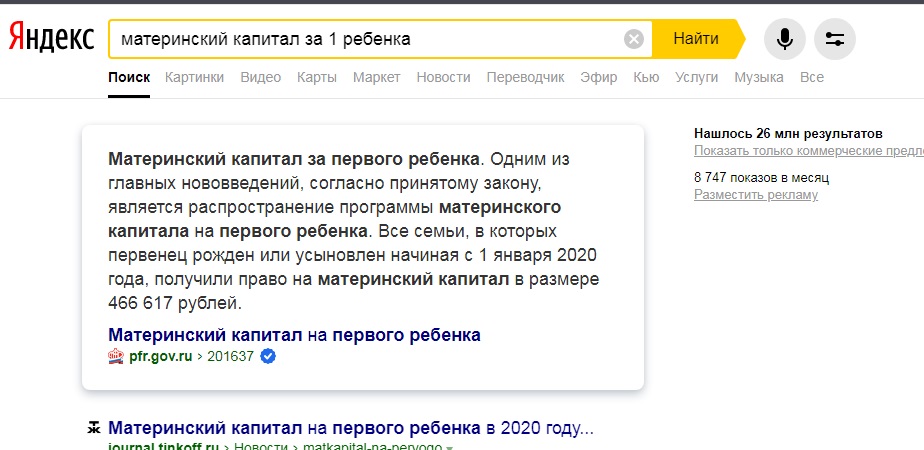Click the journal.tinkoff.ru domain link

pyautogui.click(x=164, y=446)
